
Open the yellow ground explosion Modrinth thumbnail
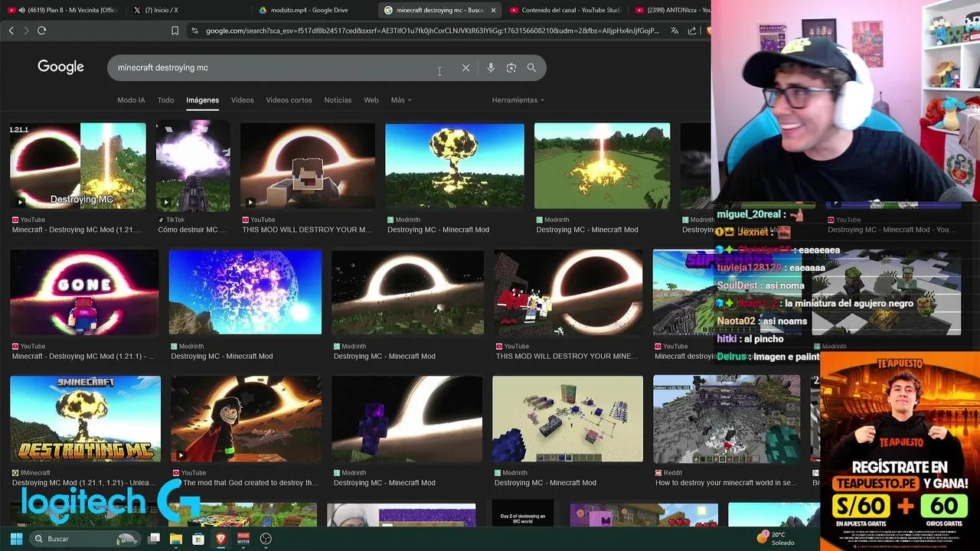tap(602, 166)
